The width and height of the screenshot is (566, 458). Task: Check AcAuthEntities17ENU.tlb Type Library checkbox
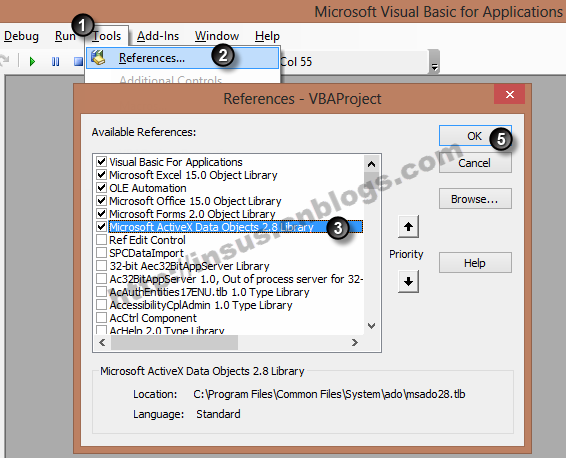point(101,292)
